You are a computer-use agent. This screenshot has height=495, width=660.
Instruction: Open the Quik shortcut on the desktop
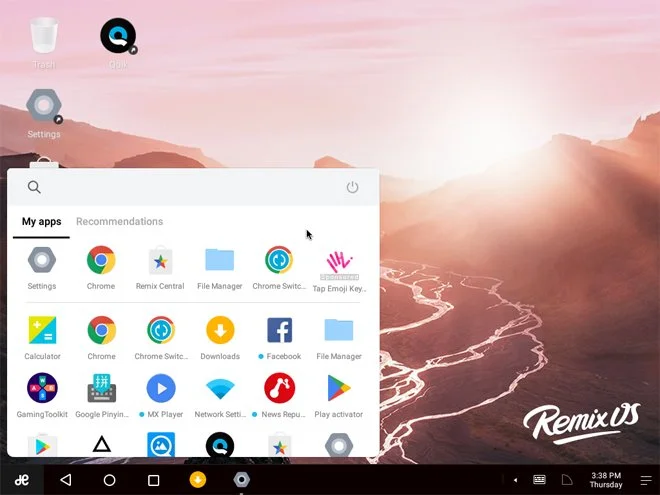[118, 42]
